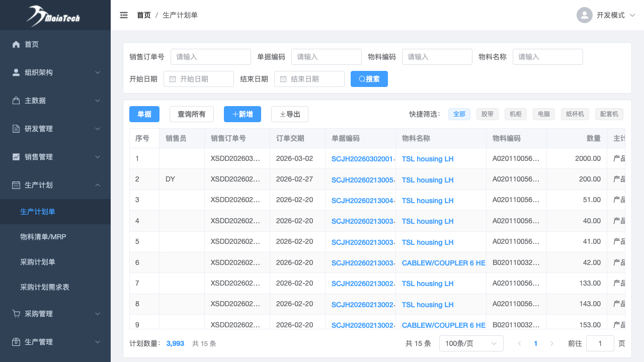Click the home icon in sidebar
This screenshot has height=362, width=644.
point(16,44)
